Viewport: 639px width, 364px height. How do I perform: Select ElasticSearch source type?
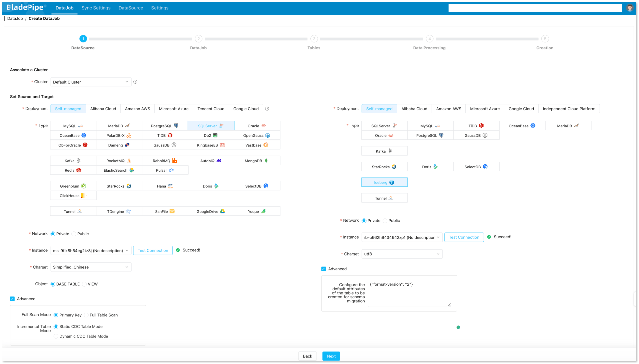[119, 170]
